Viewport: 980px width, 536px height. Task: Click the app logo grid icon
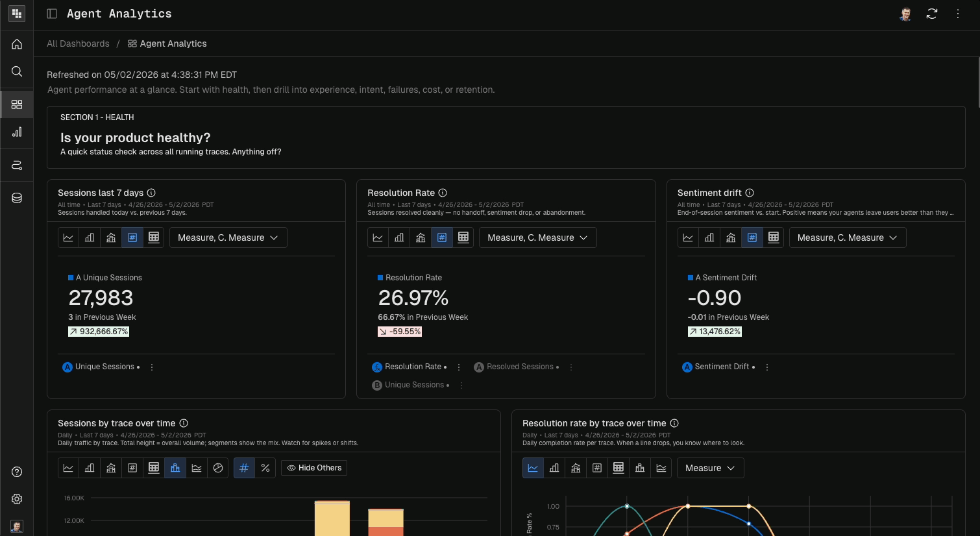(x=17, y=13)
